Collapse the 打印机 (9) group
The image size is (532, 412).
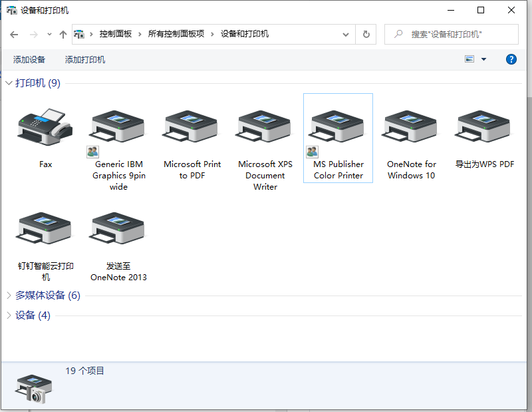pyautogui.click(x=9, y=83)
